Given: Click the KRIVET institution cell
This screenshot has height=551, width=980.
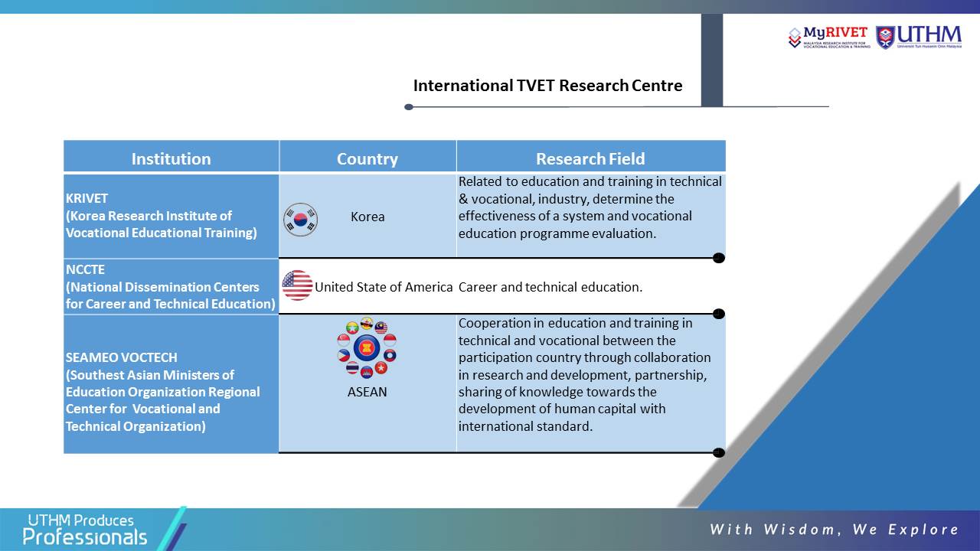Looking at the screenshot, I should [x=171, y=216].
